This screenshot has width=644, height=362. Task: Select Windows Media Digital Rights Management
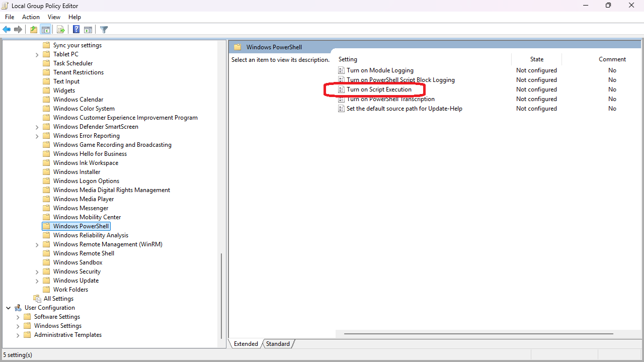112,190
